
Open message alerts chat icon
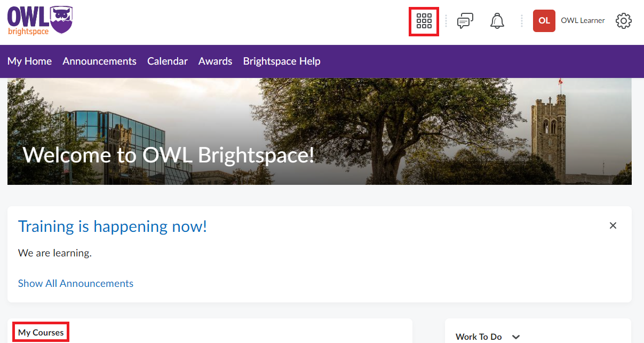coord(465,21)
